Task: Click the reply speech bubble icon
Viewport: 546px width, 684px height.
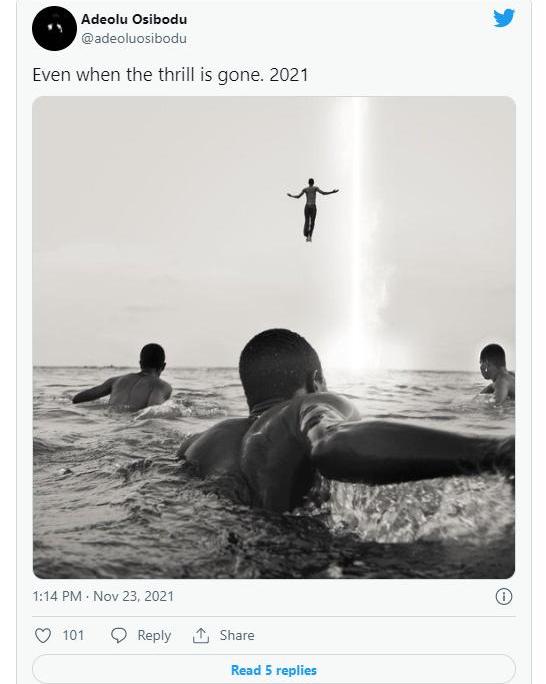Action: tap(119, 635)
